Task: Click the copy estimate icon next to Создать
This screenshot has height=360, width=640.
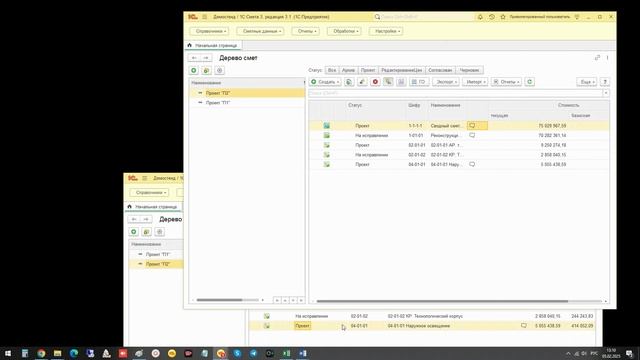Action: (349, 82)
